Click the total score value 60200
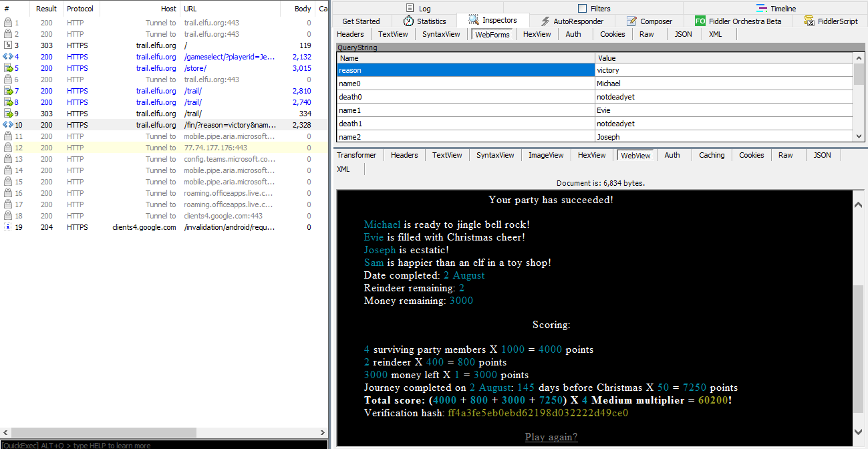 pyautogui.click(x=713, y=400)
